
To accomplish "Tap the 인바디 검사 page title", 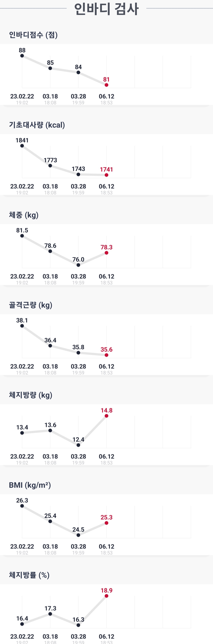I will (106, 9).
